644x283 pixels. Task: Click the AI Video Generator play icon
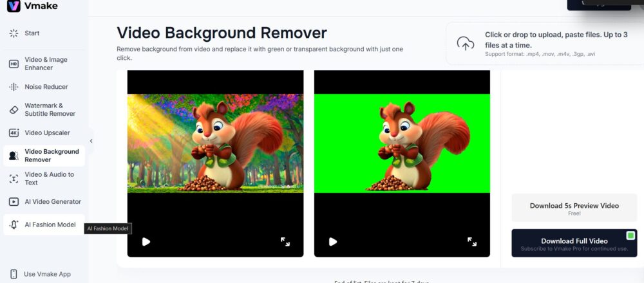pos(14,201)
